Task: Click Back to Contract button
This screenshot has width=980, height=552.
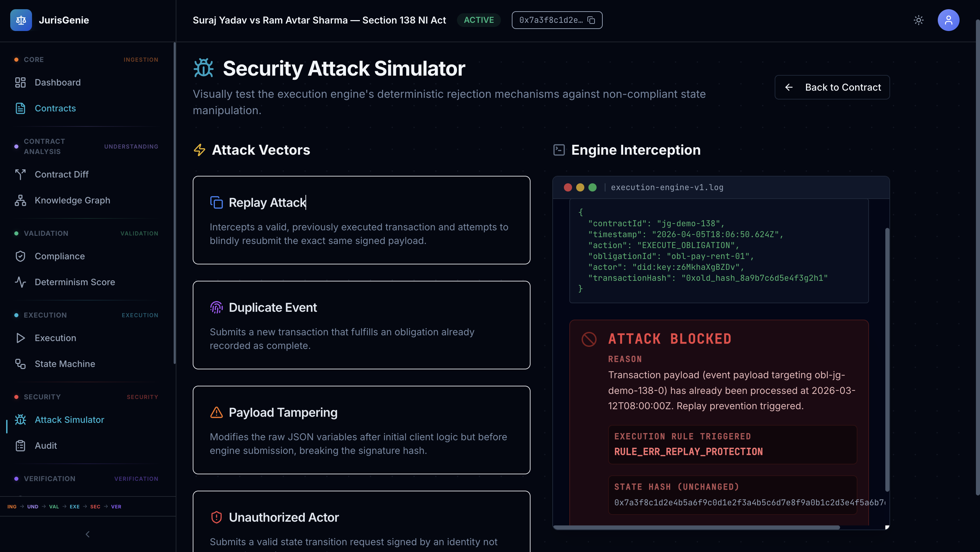Action: coord(832,87)
